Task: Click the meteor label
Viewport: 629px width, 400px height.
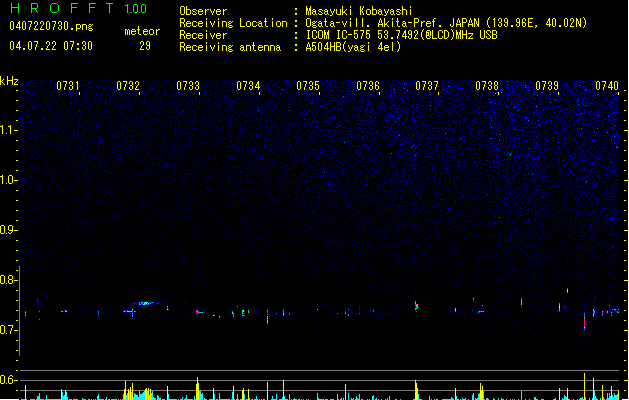Action: pos(142,31)
